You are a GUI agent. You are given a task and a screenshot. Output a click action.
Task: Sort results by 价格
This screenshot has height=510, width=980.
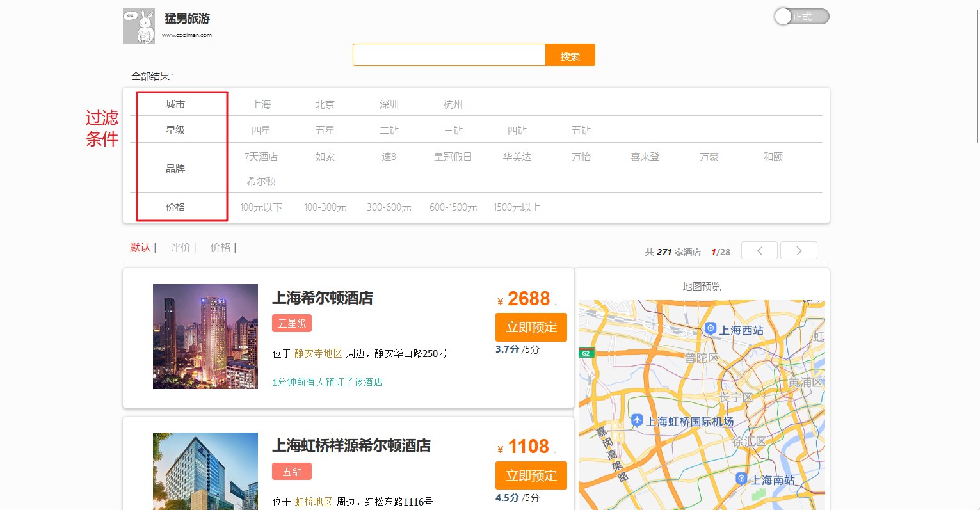[220, 248]
